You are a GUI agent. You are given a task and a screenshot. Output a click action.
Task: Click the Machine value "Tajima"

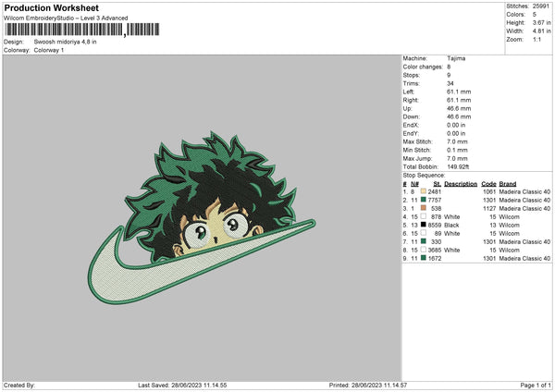click(456, 58)
